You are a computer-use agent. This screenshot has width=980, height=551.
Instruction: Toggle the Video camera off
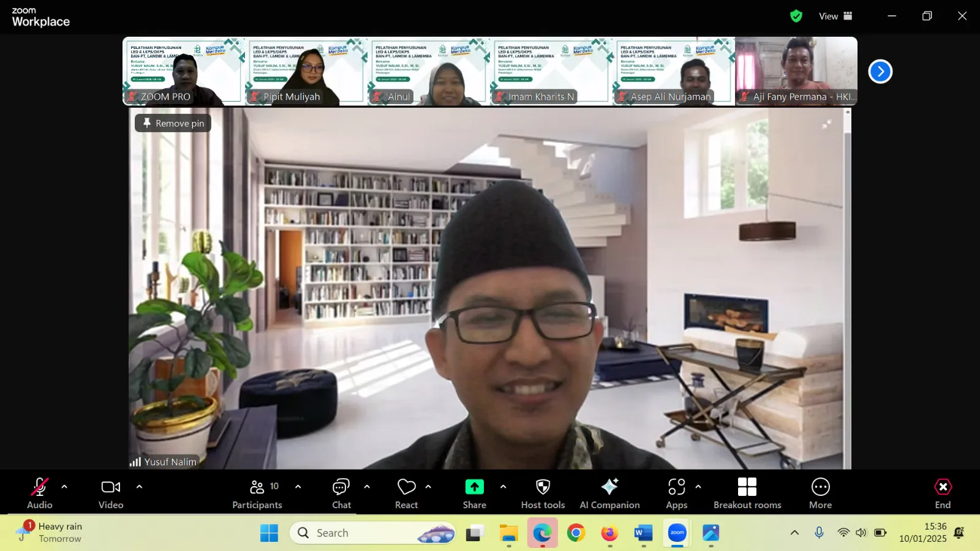[111, 493]
